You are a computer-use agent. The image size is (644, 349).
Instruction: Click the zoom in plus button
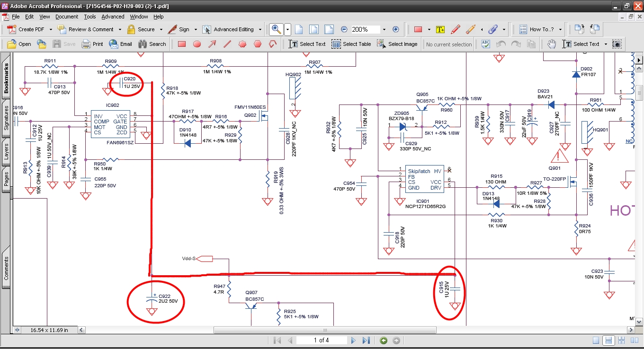click(396, 29)
